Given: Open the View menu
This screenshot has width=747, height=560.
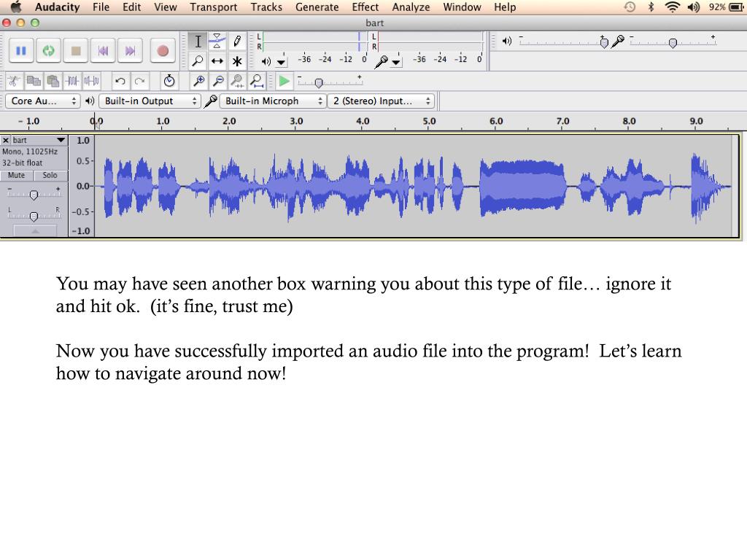Looking at the screenshot, I should (x=166, y=7).
